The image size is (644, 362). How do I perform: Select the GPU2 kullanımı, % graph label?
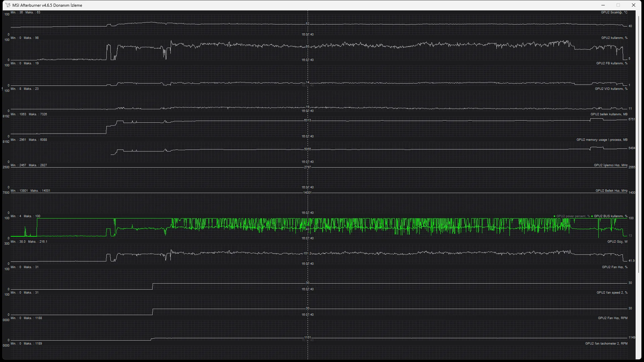click(x=614, y=38)
